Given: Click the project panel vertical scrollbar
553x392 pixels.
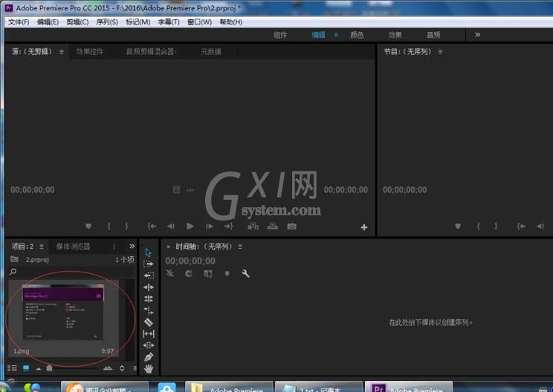Looking at the screenshot, I should [x=132, y=318].
